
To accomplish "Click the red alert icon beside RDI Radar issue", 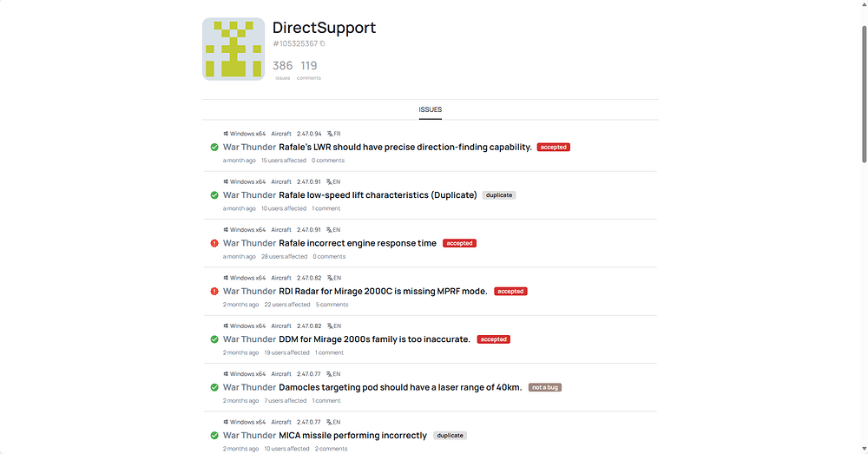I will [x=214, y=292].
